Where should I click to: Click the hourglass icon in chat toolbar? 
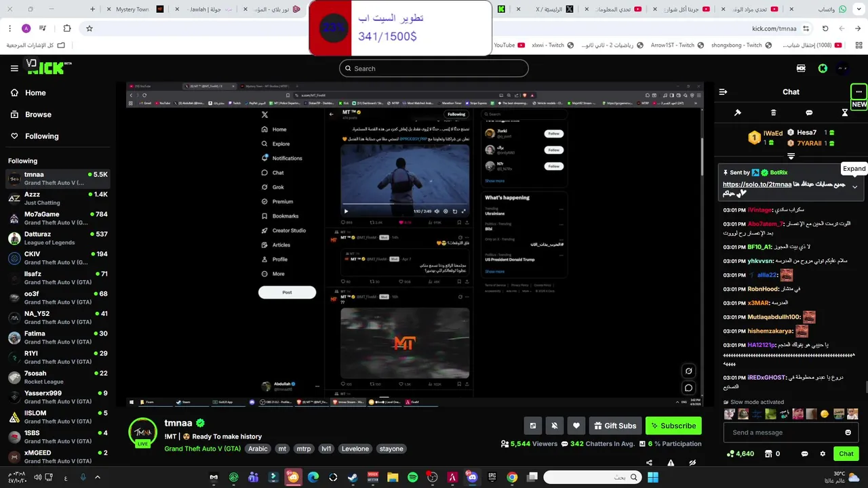pyautogui.click(x=845, y=113)
